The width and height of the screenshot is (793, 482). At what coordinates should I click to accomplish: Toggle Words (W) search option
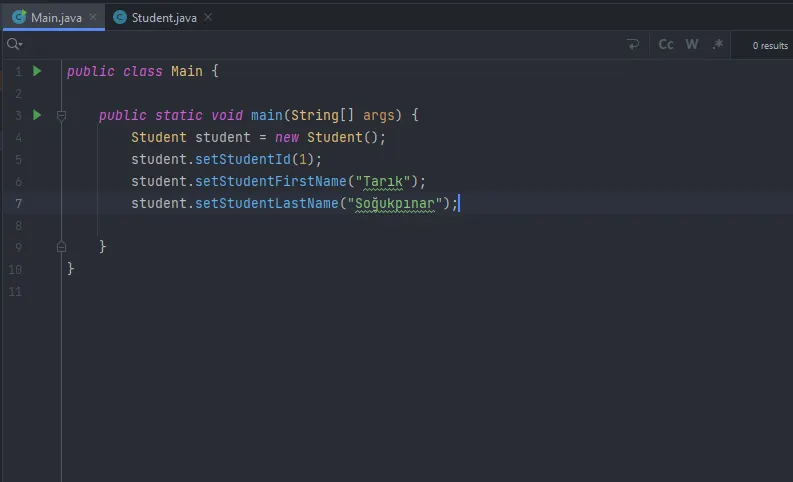coord(692,45)
